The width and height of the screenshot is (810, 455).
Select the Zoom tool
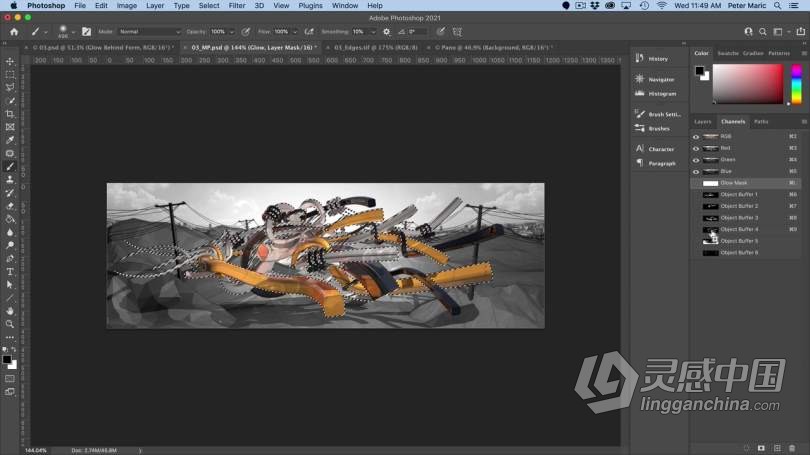coord(10,324)
